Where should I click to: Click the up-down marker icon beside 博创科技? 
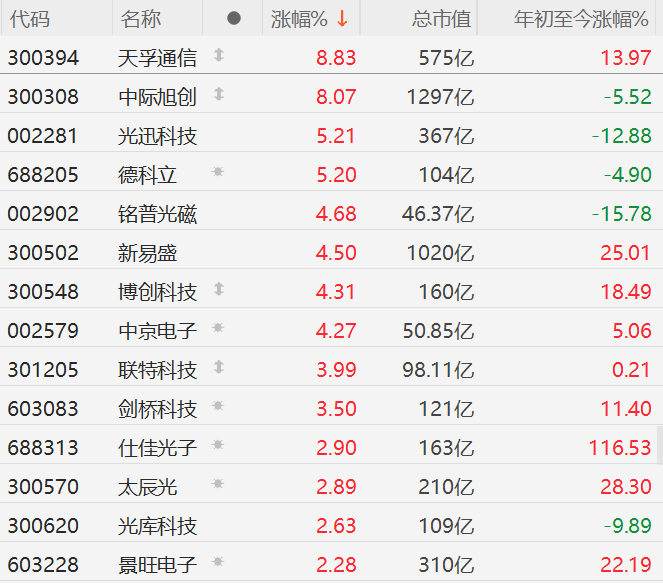[x=219, y=289]
